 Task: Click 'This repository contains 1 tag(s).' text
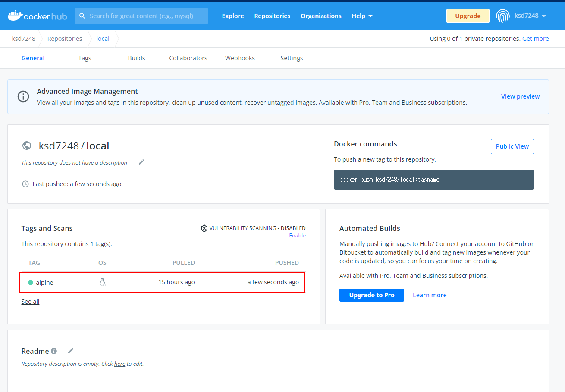67,244
